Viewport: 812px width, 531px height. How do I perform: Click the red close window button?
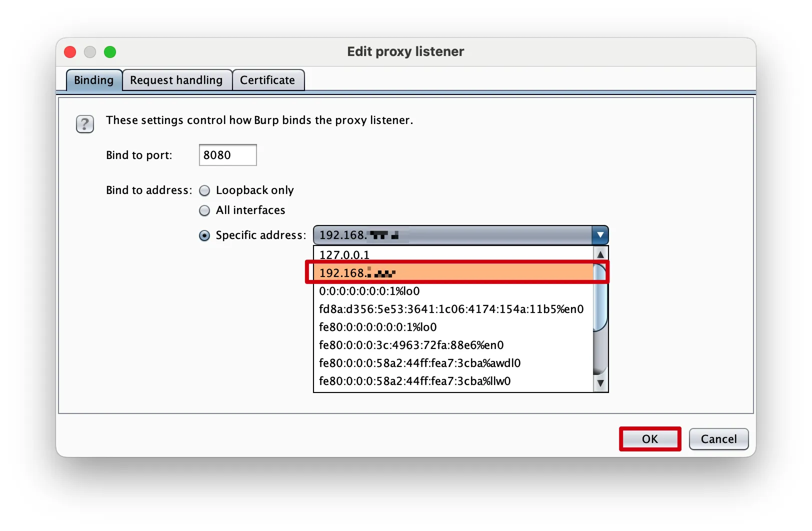pyautogui.click(x=70, y=52)
